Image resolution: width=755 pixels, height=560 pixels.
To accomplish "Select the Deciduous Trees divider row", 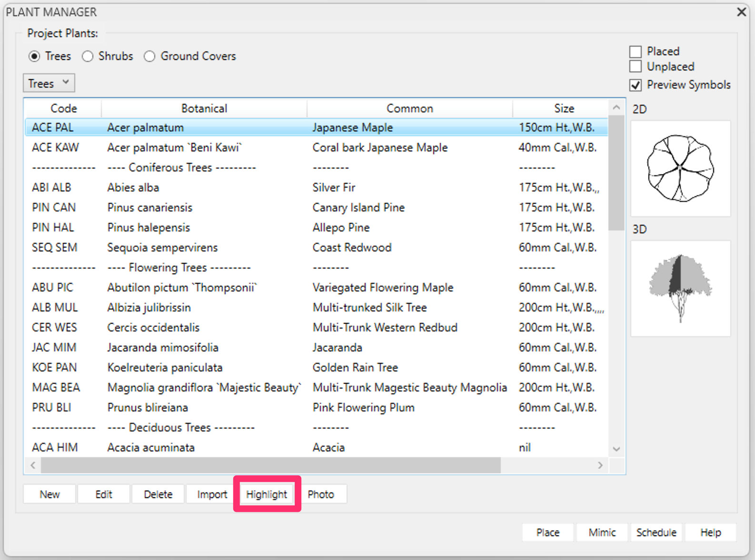I will 316,428.
